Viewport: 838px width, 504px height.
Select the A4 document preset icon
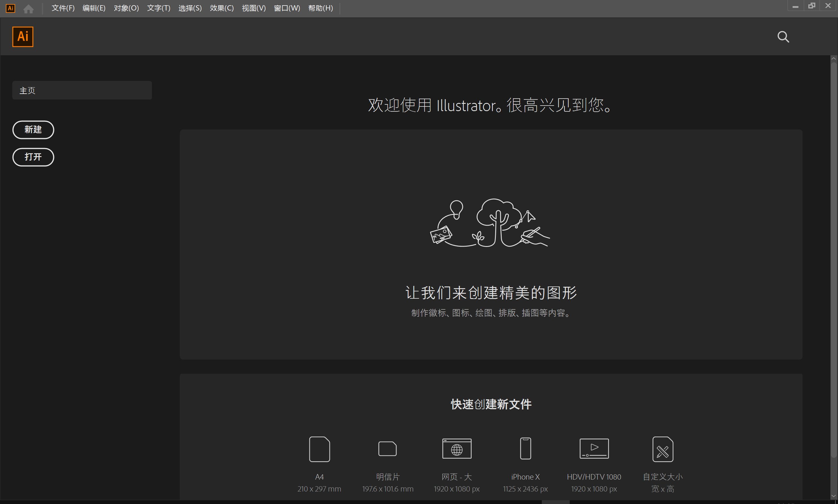point(319,449)
